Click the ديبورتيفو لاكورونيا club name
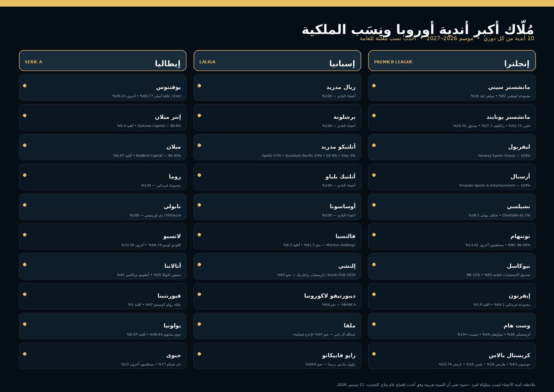This screenshot has width=554, height=392. coord(330,296)
